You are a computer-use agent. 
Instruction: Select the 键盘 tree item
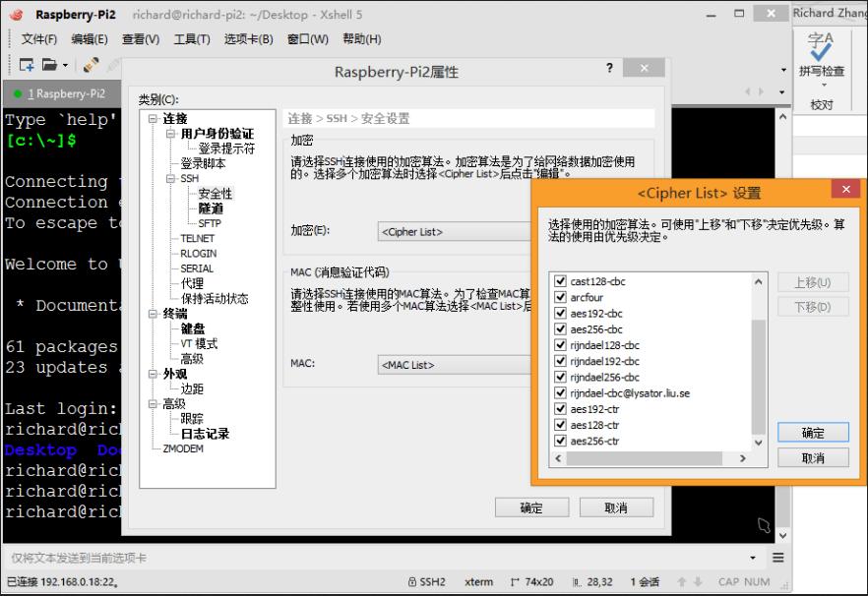tap(193, 328)
